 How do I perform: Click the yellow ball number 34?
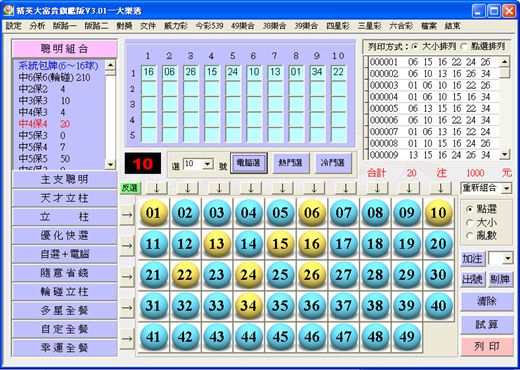[x=248, y=306]
